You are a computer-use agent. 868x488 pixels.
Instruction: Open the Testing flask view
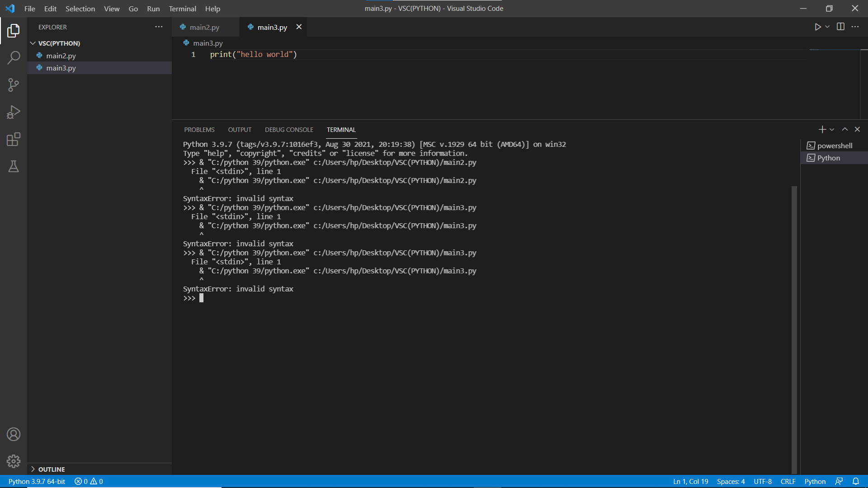click(x=14, y=166)
